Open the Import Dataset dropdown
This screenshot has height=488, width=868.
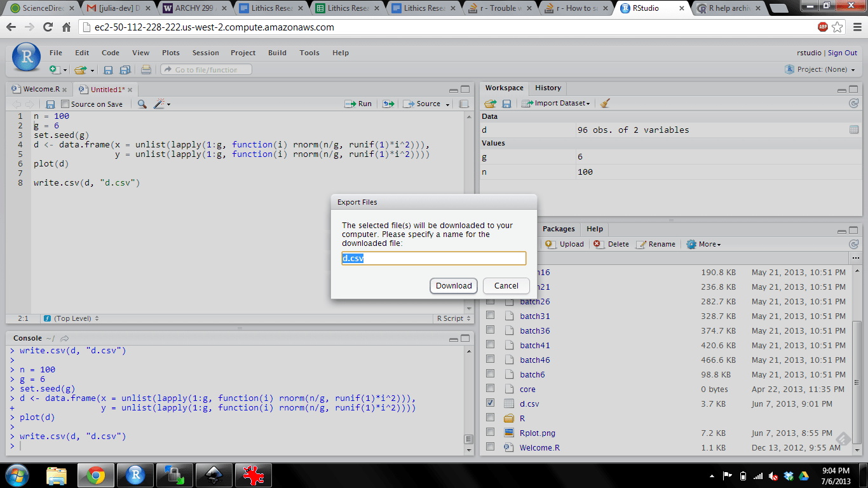point(556,104)
